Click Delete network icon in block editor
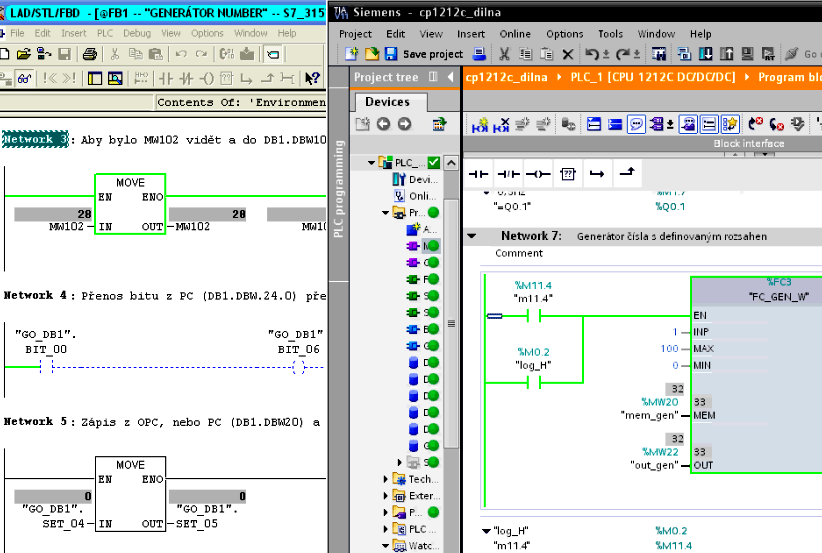This screenshot has height=553, width=822. click(x=501, y=124)
